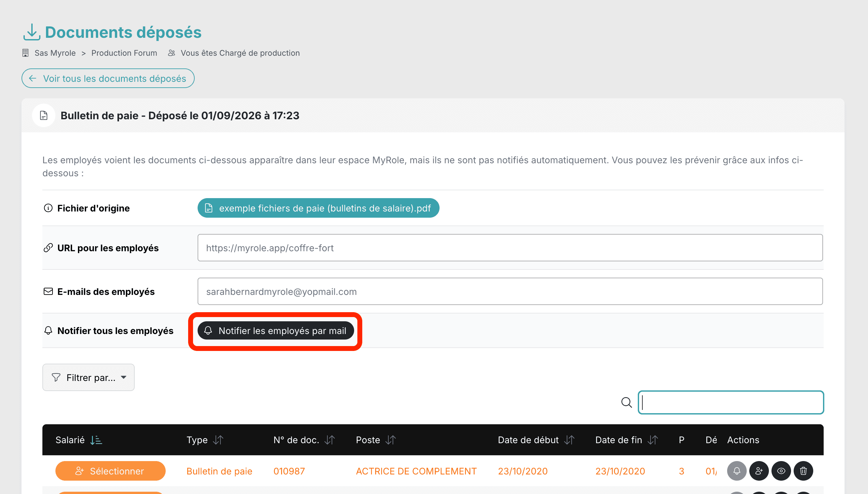The image size is (868, 494).
Task: Click the info icon by Fichier d'origine
Action: click(x=48, y=208)
